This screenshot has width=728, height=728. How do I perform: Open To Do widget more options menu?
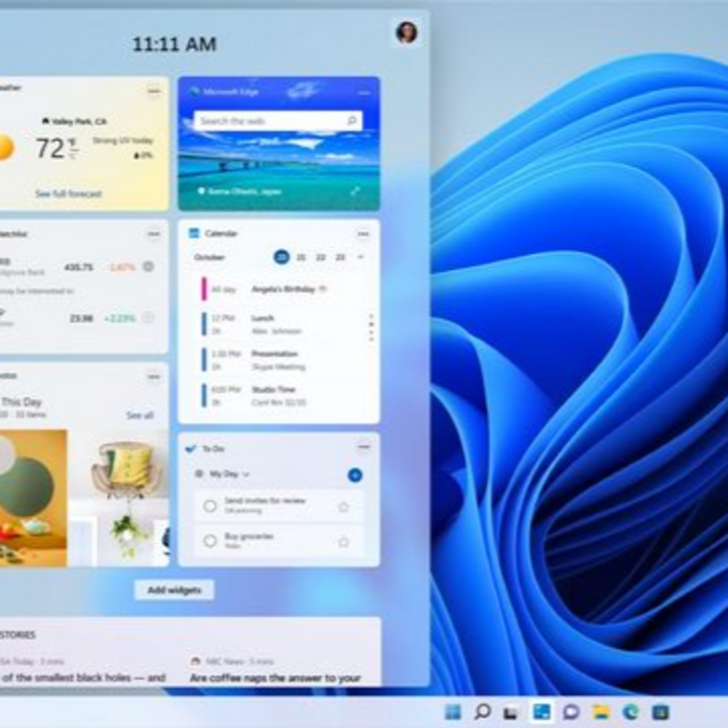coord(364,447)
